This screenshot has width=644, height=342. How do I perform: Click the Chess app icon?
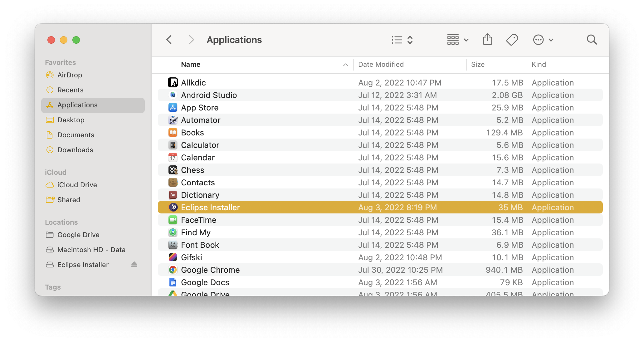pos(173,170)
